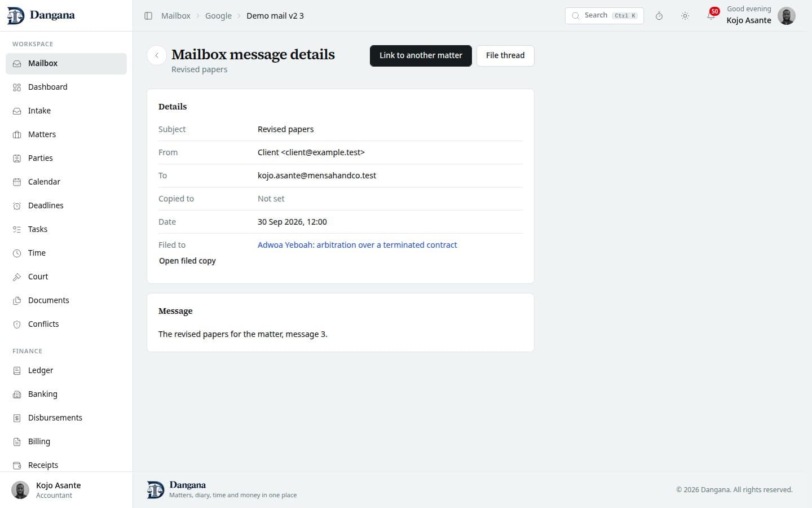The image size is (812, 508).
Task: Open the timer stopwatch icon
Action: 659,16
